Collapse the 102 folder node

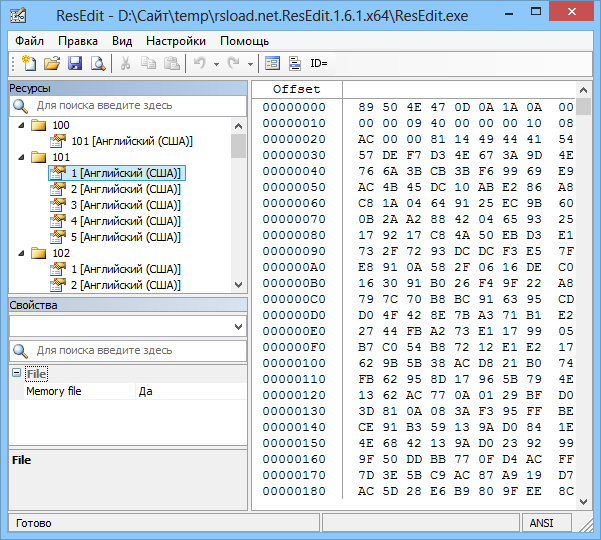point(21,253)
